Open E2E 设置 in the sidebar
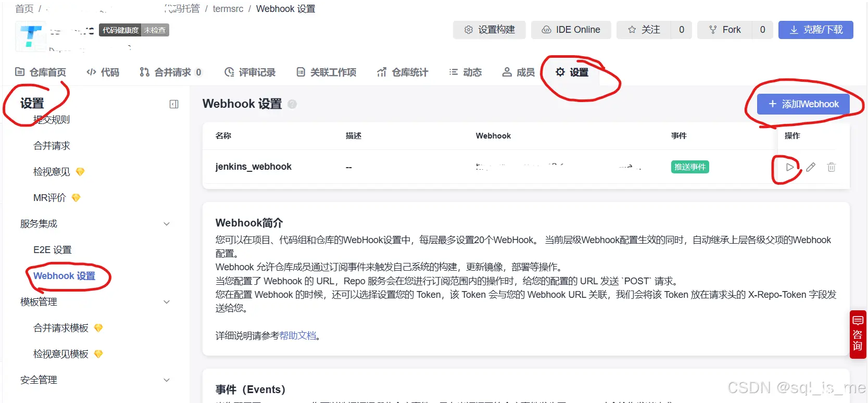This screenshot has width=868, height=403. pyautogui.click(x=53, y=249)
